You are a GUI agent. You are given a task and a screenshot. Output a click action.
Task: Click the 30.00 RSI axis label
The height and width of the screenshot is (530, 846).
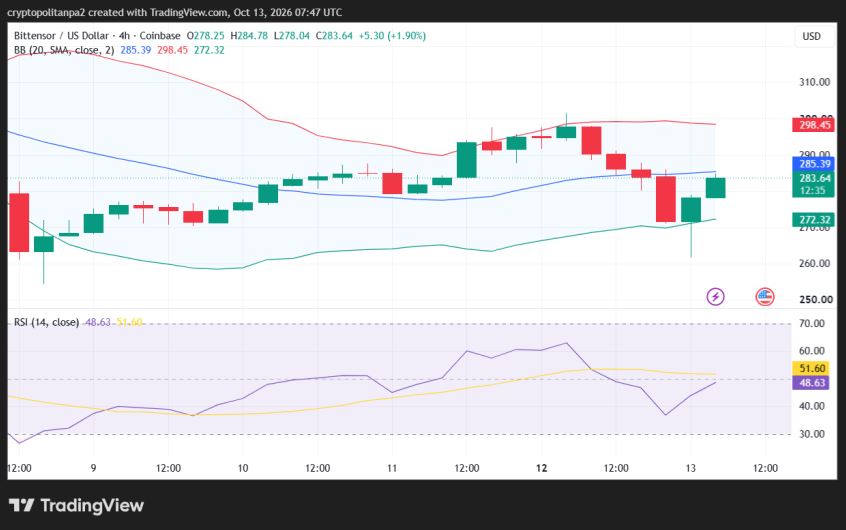click(811, 434)
